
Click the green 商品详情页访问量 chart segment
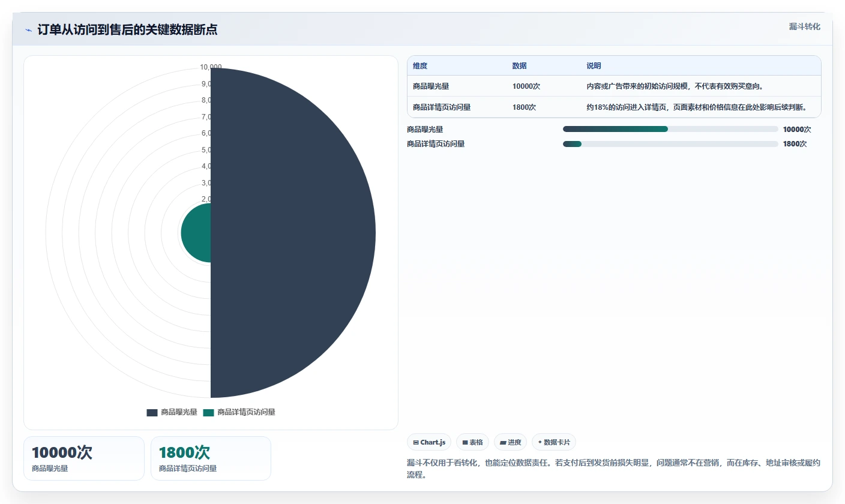[196, 233]
